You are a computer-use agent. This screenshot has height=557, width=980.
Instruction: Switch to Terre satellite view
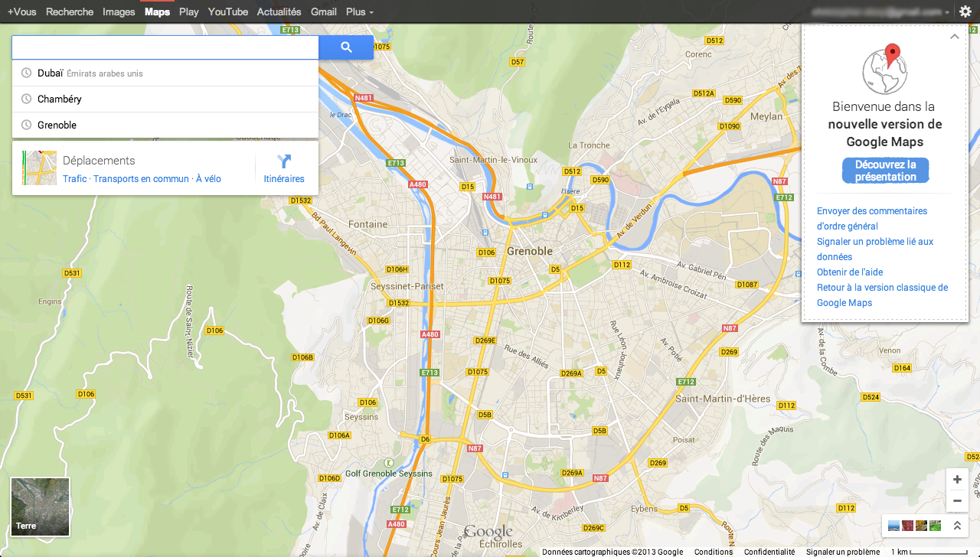(40, 507)
